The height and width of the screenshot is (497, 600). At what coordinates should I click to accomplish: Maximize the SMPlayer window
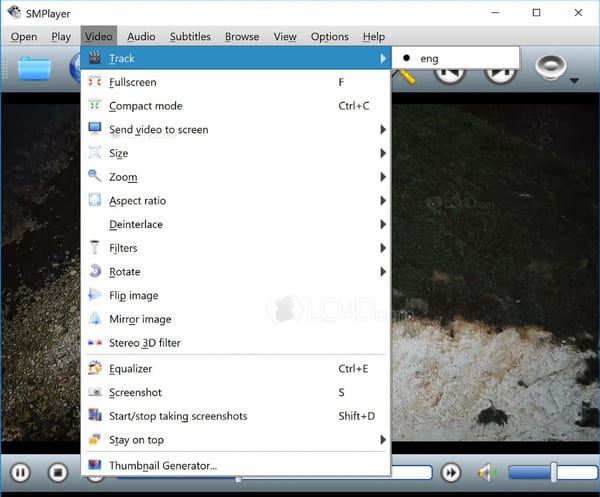coord(536,13)
